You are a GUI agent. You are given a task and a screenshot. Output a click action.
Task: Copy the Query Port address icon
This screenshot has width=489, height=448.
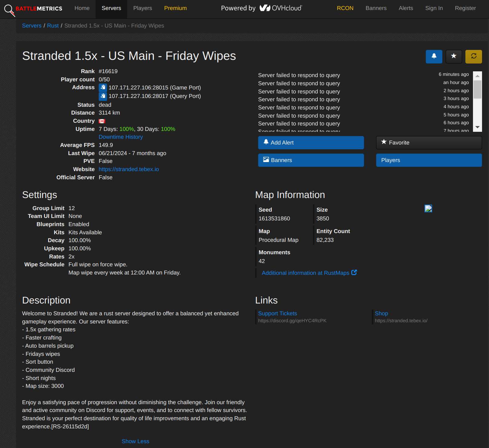point(103,96)
